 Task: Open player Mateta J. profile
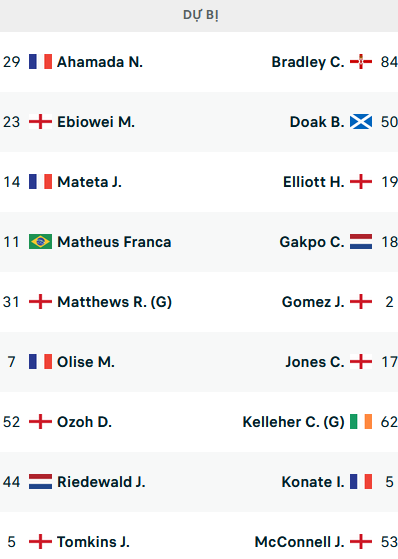90,182
